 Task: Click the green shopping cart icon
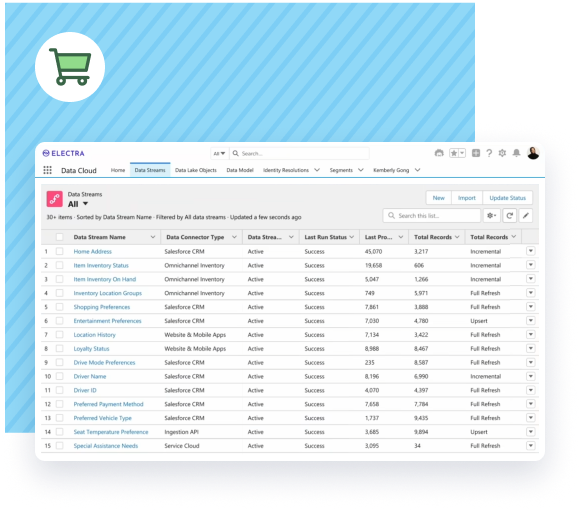coord(70,67)
